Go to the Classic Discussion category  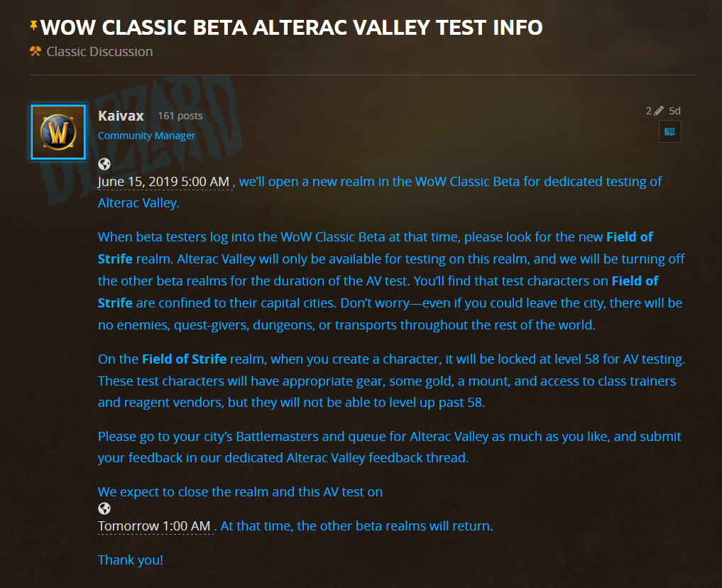[x=99, y=52]
